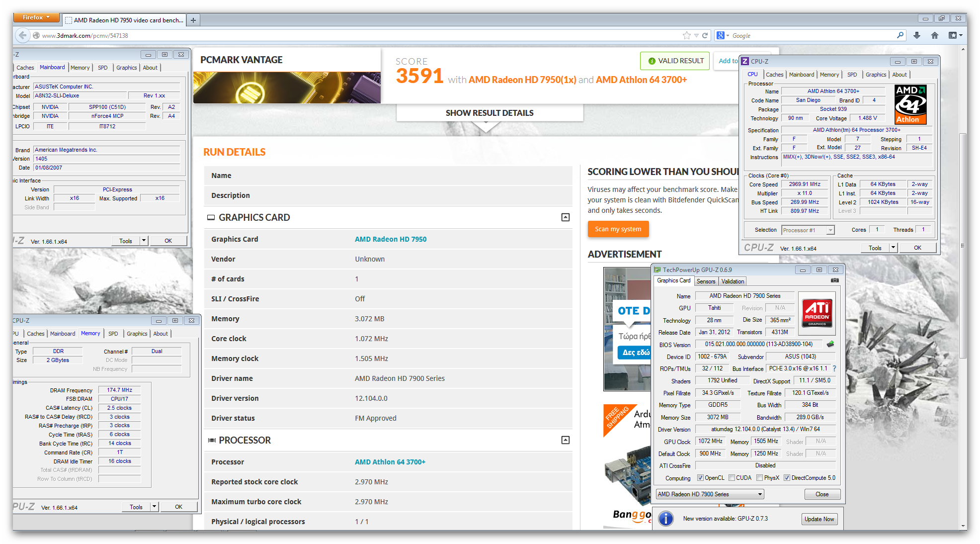Open the Google search engine selector

click(x=723, y=35)
